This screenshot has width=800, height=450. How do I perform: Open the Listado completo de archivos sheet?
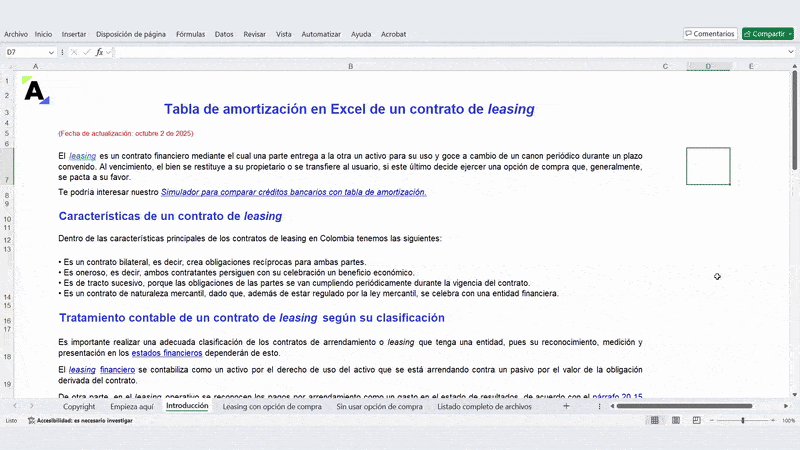tap(484, 407)
